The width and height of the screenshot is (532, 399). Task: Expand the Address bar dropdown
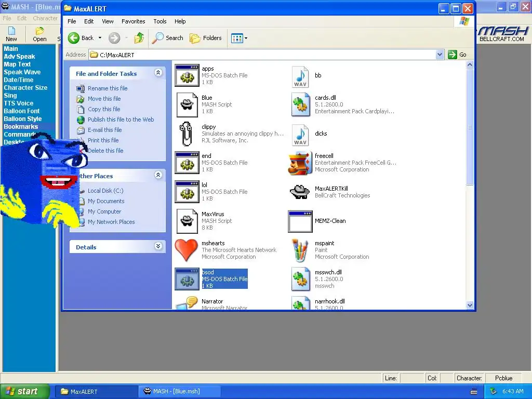pyautogui.click(x=440, y=55)
